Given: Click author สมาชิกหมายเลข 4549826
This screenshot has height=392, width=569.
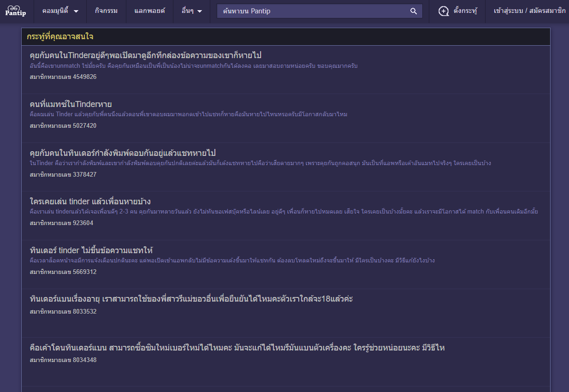Looking at the screenshot, I should pos(63,77).
